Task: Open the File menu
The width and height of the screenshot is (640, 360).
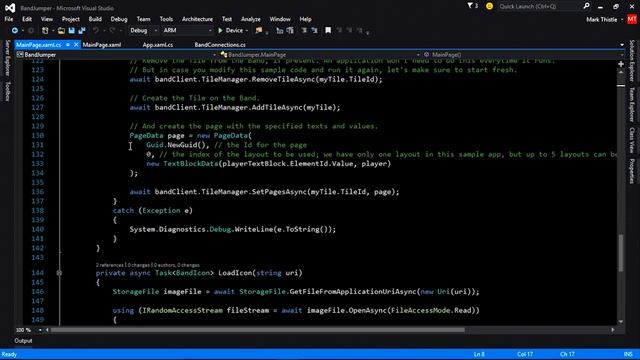Action: 9,19
